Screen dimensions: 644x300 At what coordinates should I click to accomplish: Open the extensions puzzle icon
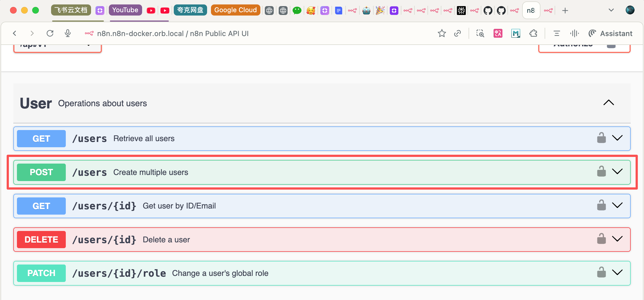[533, 34]
